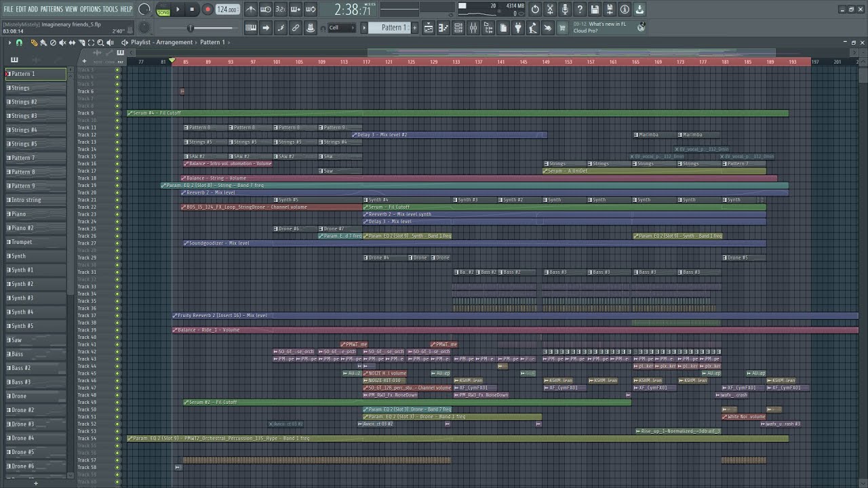Image resolution: width=868 pixels, height=488 pixels.
Task: Open the one-click audio recording microphone icon
Action: tap(565, 9)
